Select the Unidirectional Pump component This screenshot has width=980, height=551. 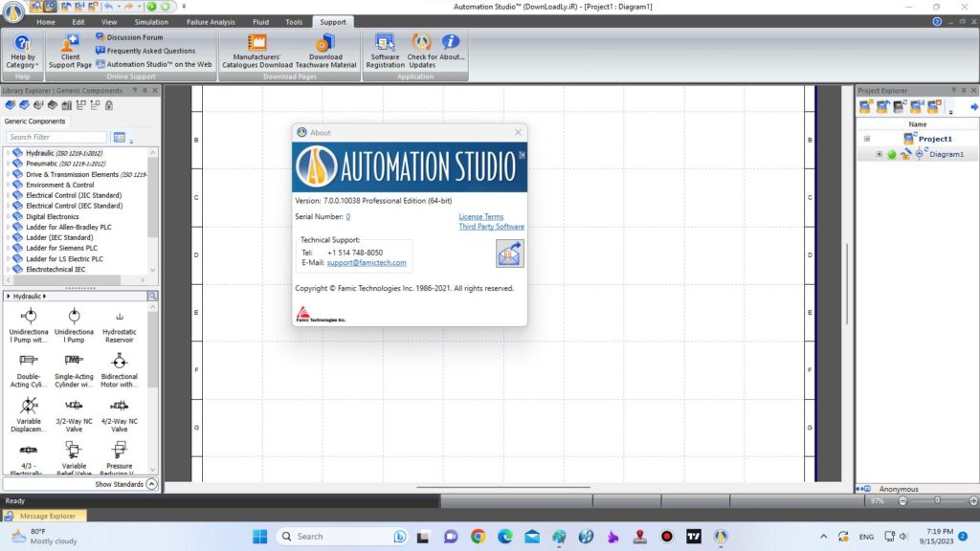(x=29, y=317)
